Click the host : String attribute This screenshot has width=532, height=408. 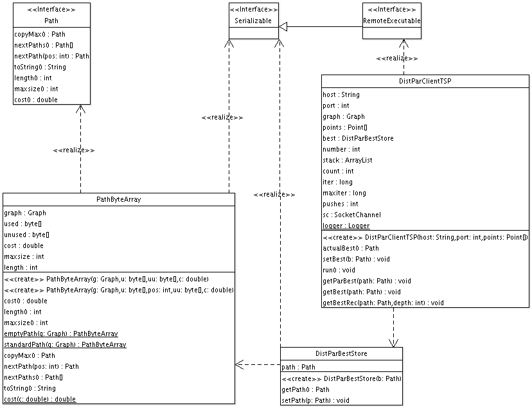[x=341, y=94]
